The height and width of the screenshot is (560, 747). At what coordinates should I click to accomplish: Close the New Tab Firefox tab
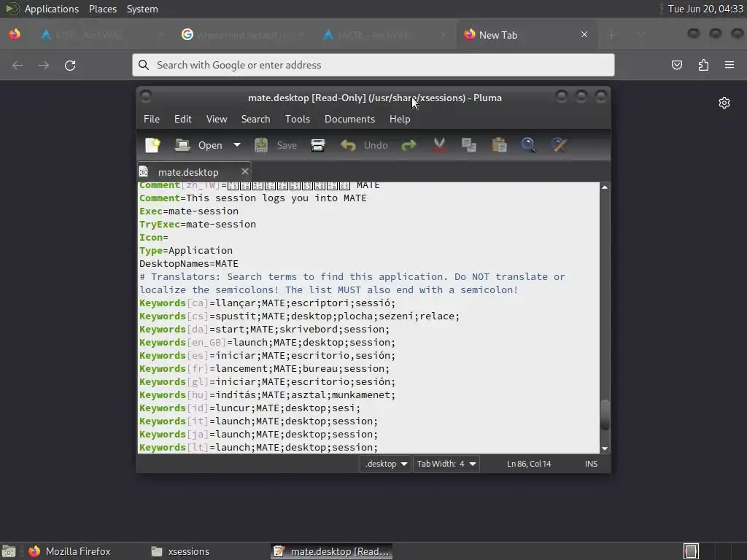(584, 35)
